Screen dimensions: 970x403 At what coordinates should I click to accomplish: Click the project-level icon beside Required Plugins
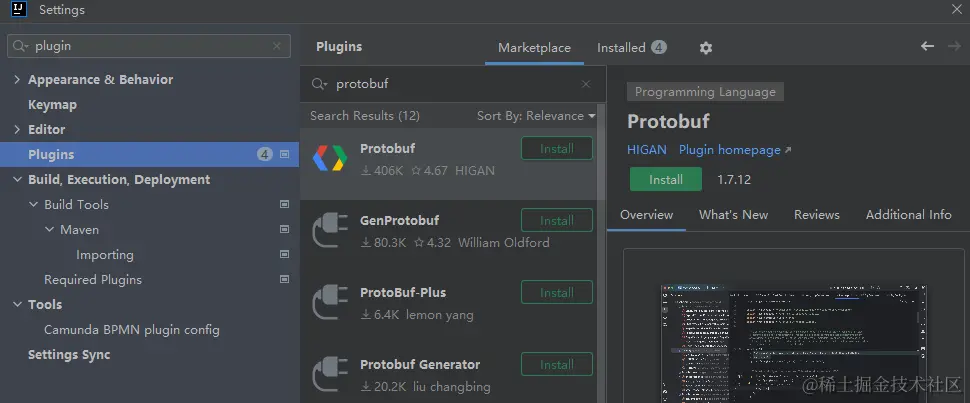point(285,279)
